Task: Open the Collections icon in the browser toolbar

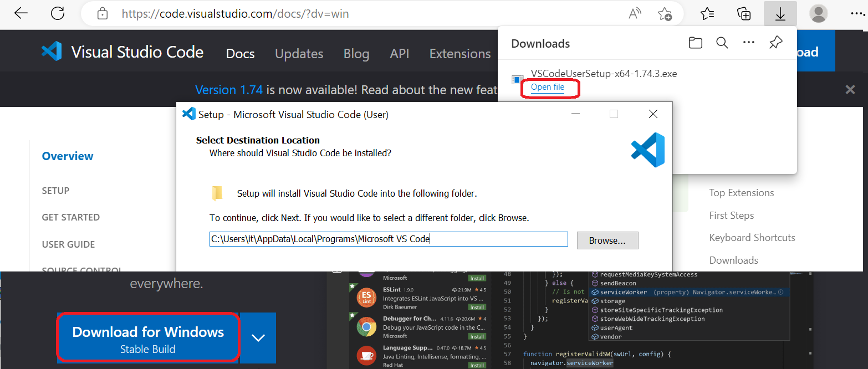Action: pos(743,13)
